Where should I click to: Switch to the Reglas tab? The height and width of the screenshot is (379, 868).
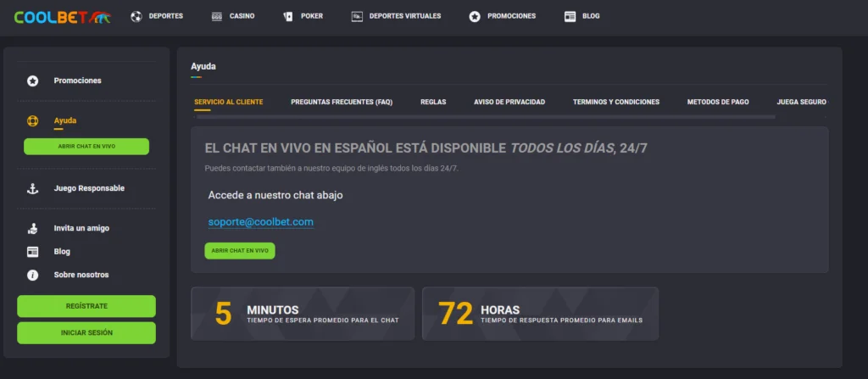433,102
